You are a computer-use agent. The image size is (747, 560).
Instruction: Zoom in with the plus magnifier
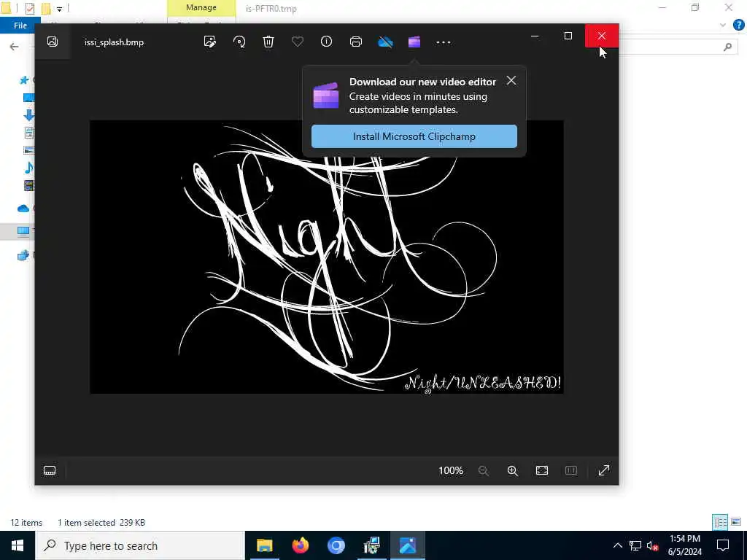[513, 471]
